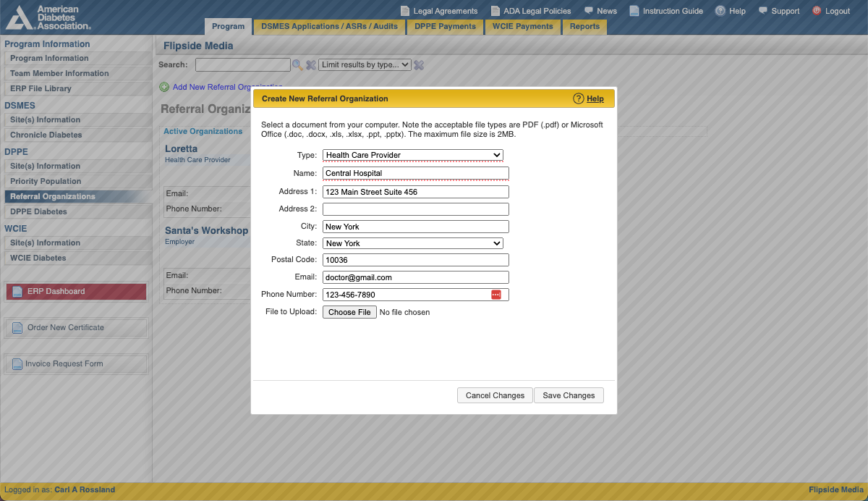Image resolution: width=868 pixels, height=501 pixels.
Task: Click the search magnifying glass icon
Action: point(297,64)
